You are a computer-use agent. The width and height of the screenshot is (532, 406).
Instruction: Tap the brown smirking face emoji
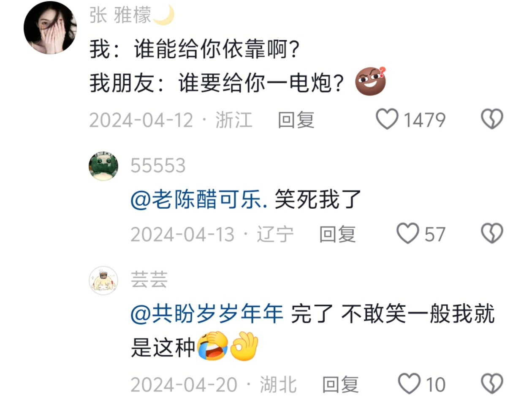pyautogui.click(x=371, y=81)
